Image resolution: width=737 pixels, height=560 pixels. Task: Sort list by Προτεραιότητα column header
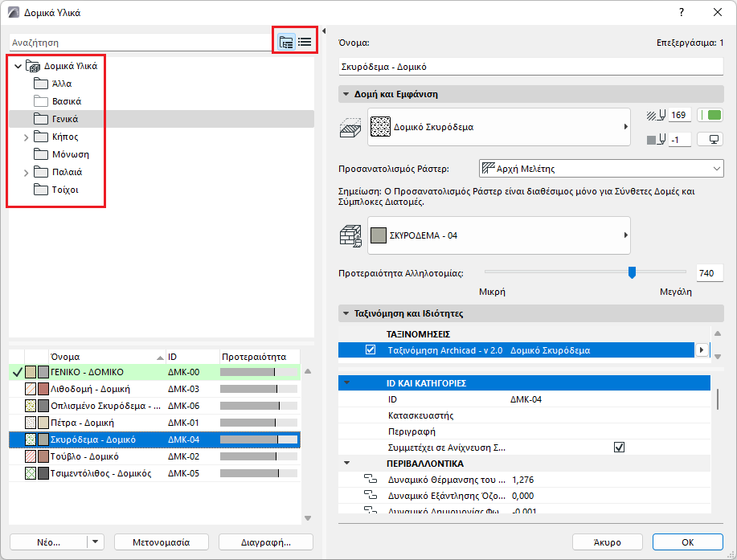[x=260, y=357]
